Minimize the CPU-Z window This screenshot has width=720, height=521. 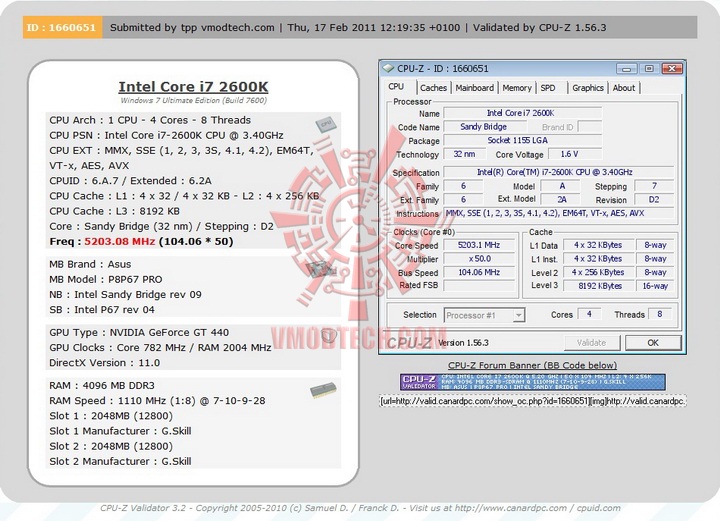point(626,69)
